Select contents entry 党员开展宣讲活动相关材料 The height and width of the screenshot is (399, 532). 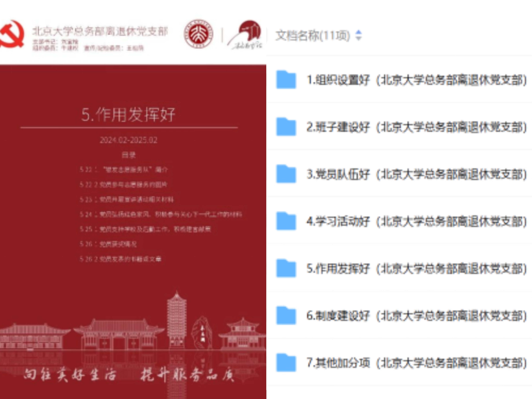point(126,199)
